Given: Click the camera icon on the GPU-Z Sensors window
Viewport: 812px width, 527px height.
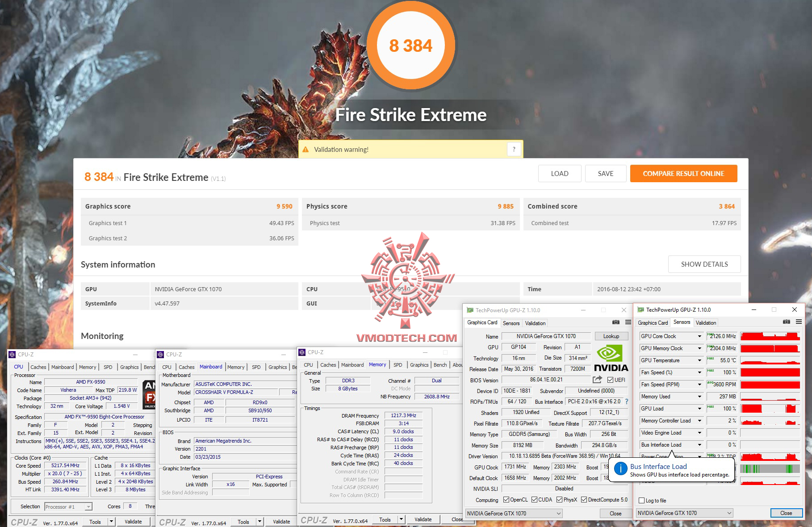Looking at the screenshot, I should point(787,322).
